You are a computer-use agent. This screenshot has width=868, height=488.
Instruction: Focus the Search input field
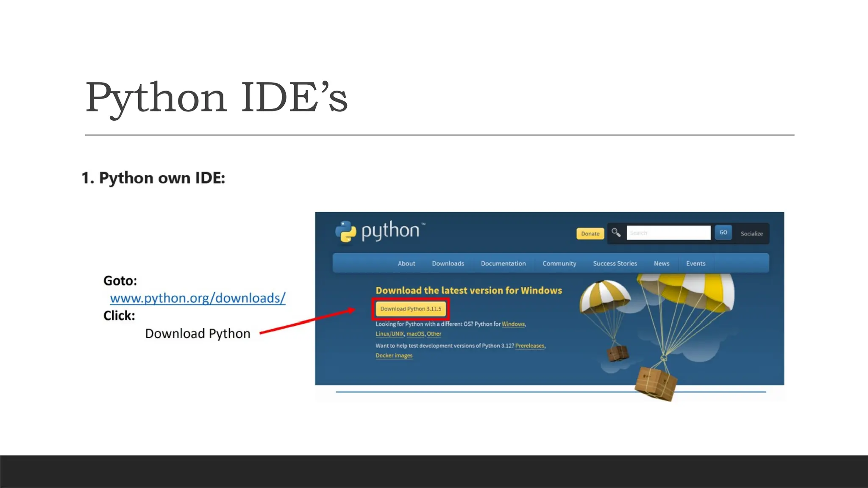point(668,233)
